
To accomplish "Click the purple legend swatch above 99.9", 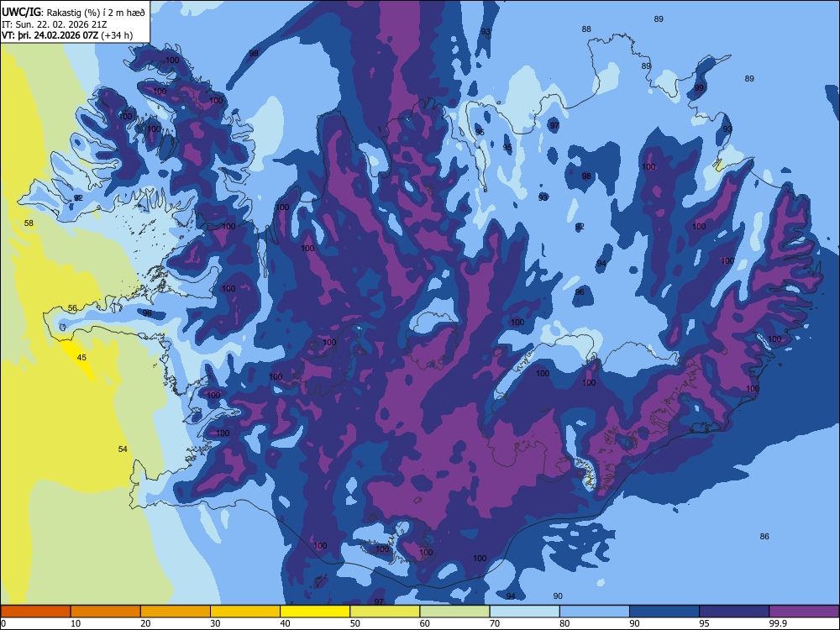I will click(804, 612).
